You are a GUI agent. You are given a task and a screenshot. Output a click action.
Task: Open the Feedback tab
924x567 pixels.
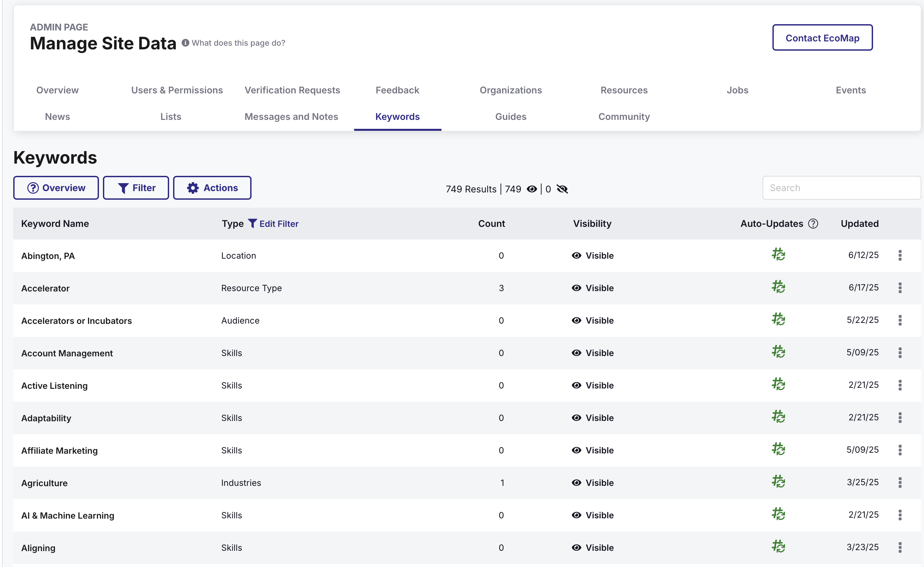(x=397, y=90)
